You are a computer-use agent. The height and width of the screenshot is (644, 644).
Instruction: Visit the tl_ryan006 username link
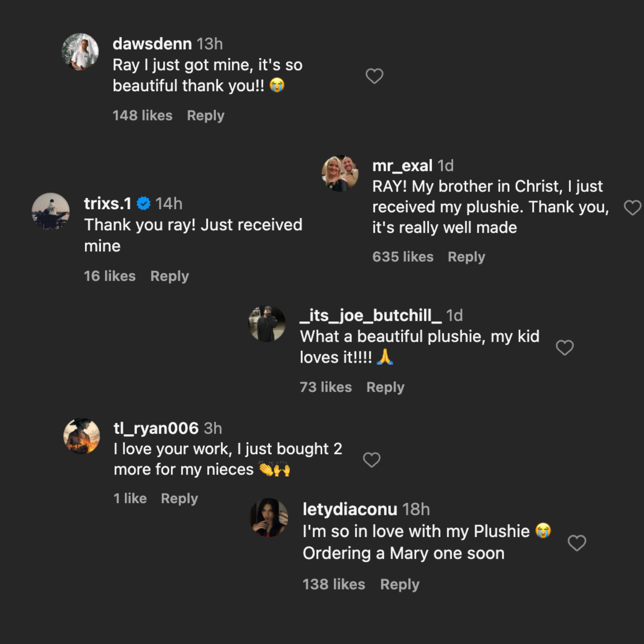[x=156, y=428]
